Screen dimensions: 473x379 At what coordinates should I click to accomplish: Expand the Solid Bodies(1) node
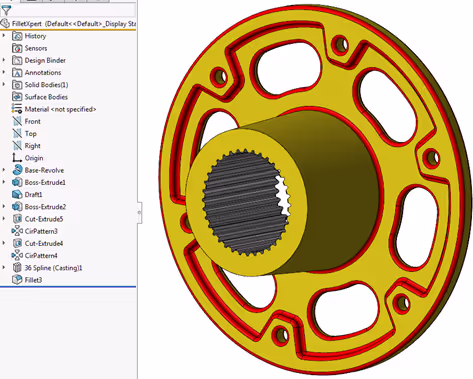[x=4, y=84]
